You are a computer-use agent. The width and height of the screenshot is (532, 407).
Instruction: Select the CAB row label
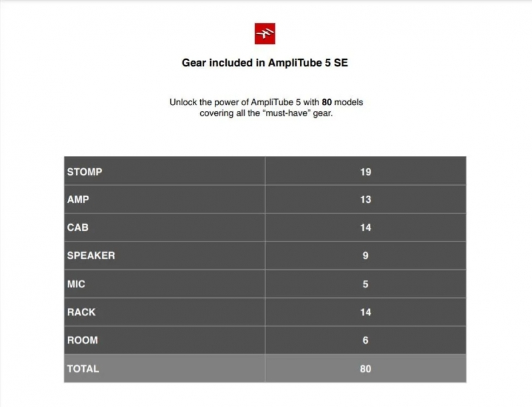coord(78,227)
